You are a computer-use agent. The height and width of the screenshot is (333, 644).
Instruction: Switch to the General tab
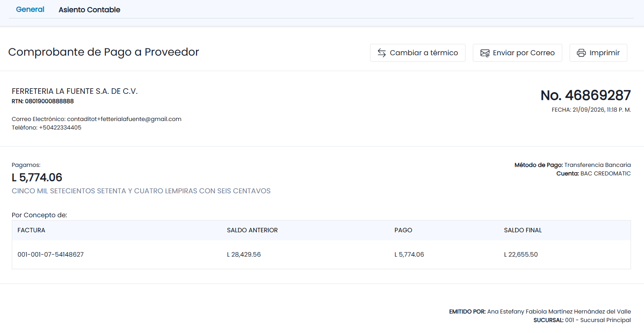click(x=30, y=9)
